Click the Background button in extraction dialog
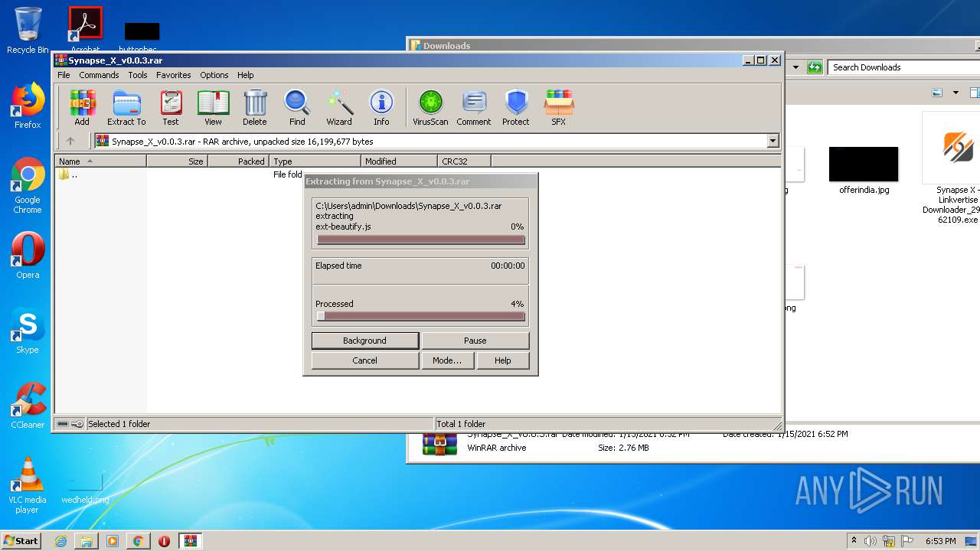The width and height of the screenshot is (980, 551). point(364,341)
